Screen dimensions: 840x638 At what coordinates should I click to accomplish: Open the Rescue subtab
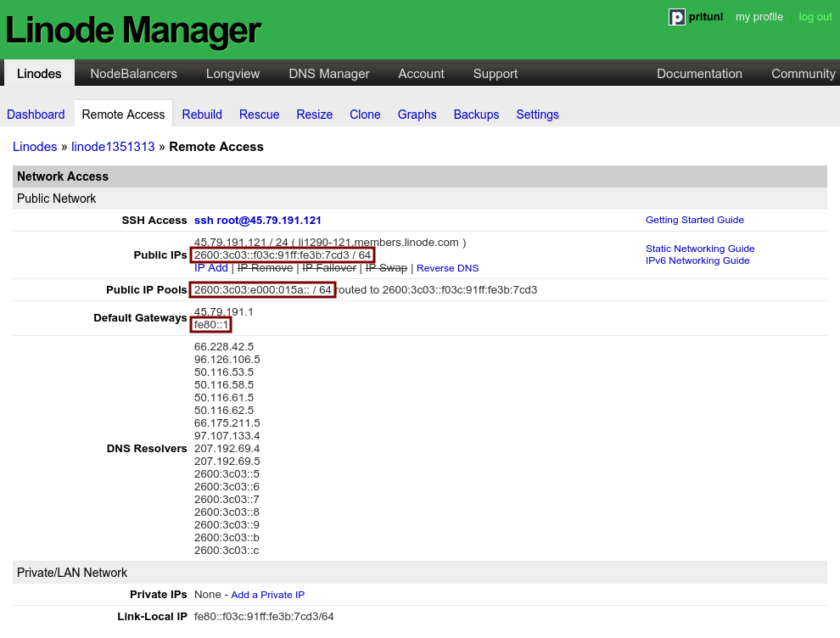click(260, 115)
